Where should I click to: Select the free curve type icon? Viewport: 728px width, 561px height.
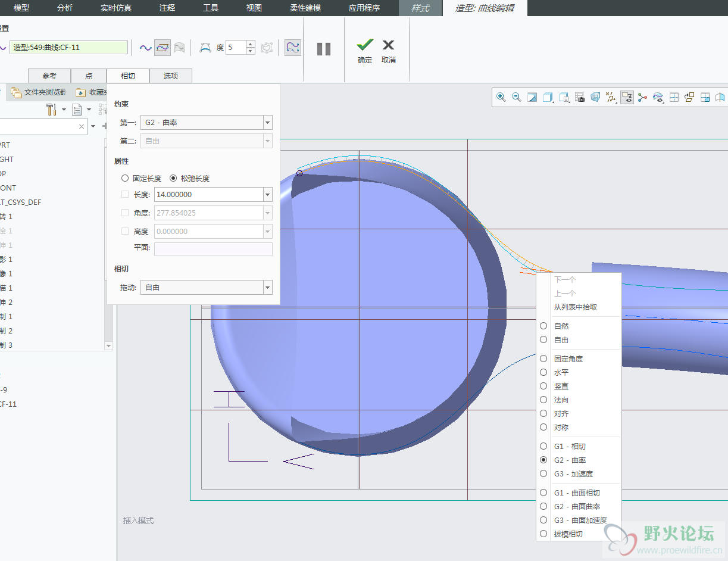[x=146, y=48]
